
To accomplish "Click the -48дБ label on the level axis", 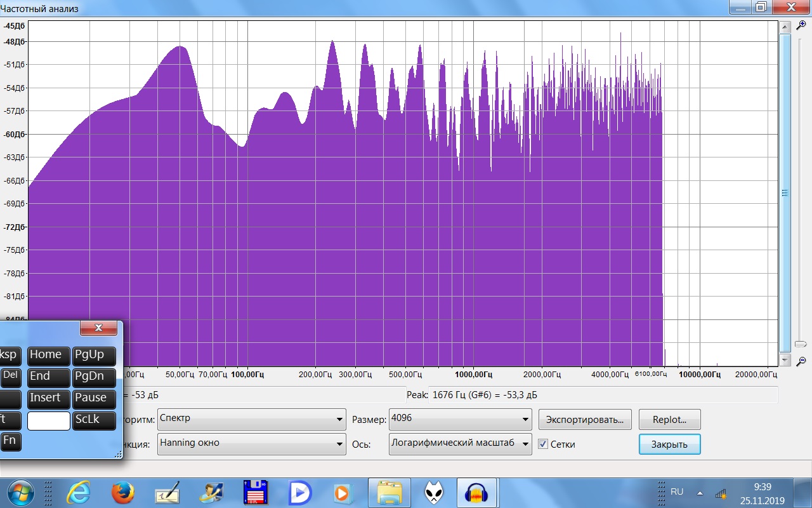I will [14, 41].
